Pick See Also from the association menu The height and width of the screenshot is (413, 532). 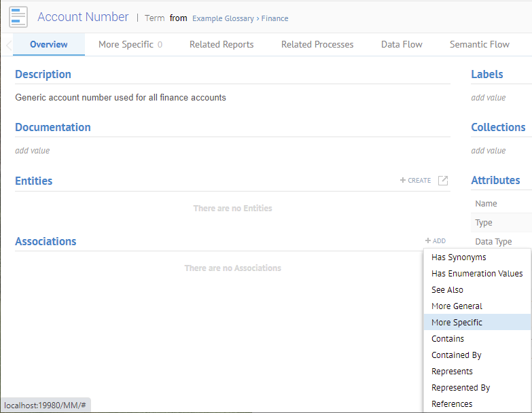click(x=447, y=290)
